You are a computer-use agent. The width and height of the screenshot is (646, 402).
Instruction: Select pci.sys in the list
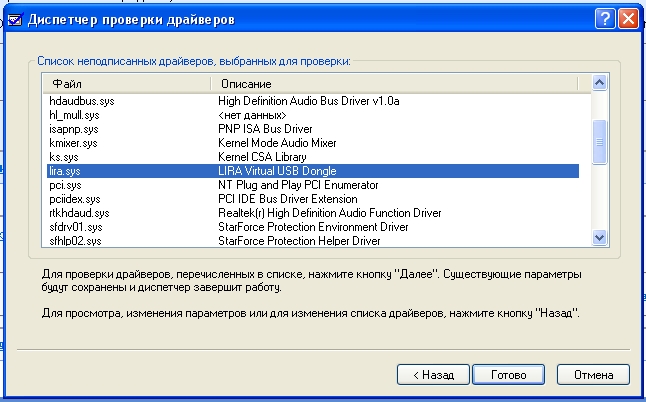[x=64, y=185]
